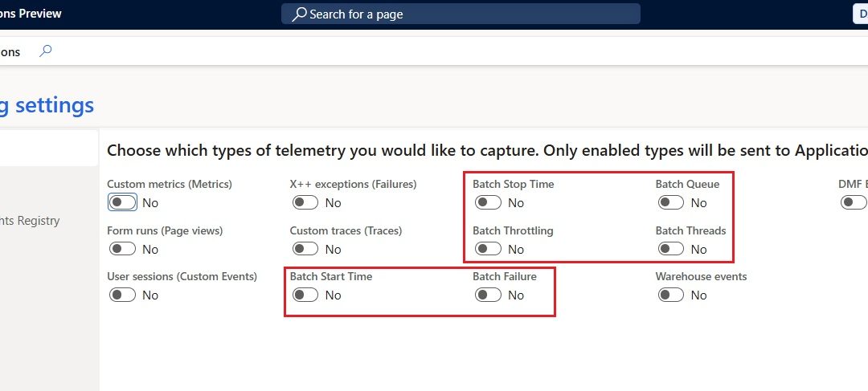Turn on Batch Threads switch
The image size is (868, 391).
pos(671,249)
